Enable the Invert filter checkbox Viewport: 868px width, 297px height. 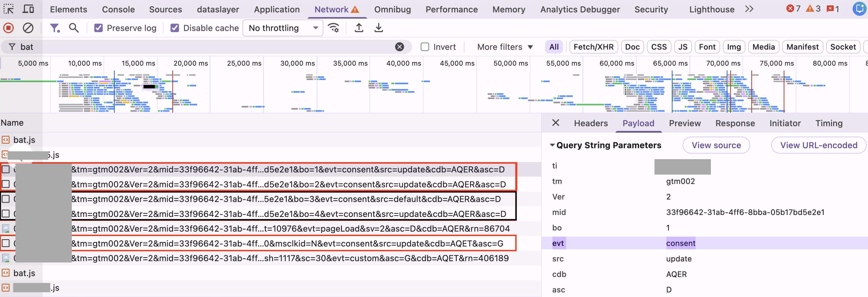coord(425,47)
